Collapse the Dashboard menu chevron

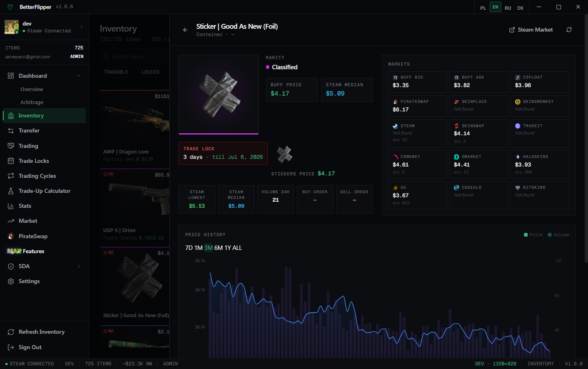click(79, 76)
